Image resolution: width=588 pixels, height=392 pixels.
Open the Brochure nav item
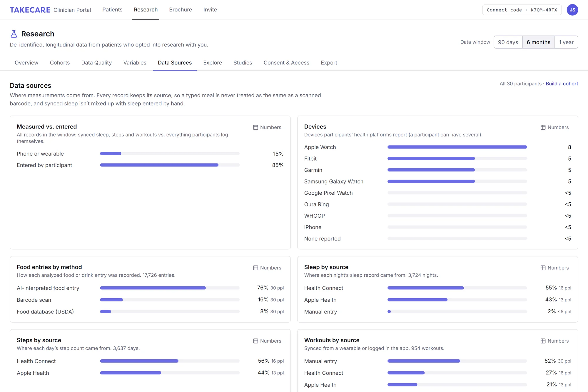181,10
